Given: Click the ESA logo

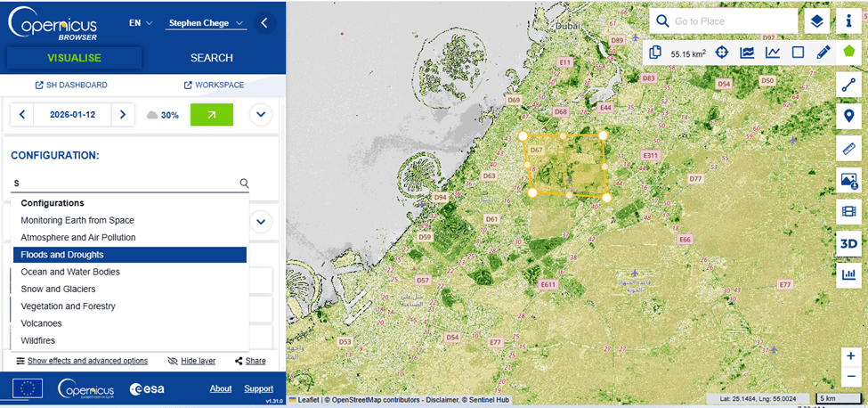Looking at the screenshot, I should [147, 388].
